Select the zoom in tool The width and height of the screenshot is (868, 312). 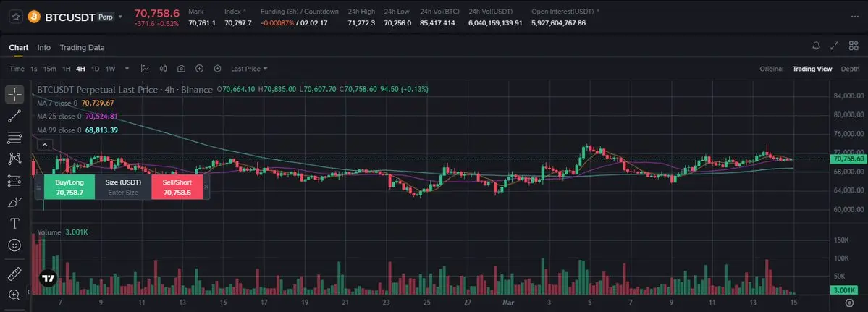(15, 295)
